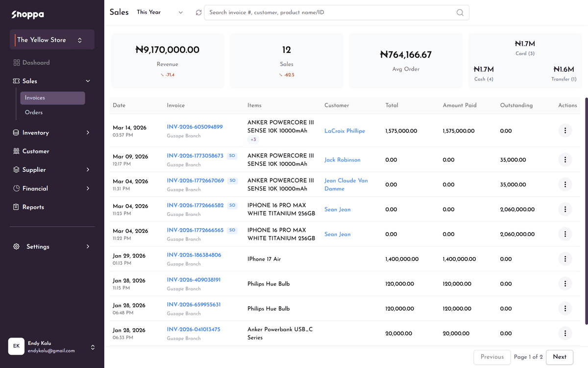Collapse the Sales sidebar section

[87, 80]
